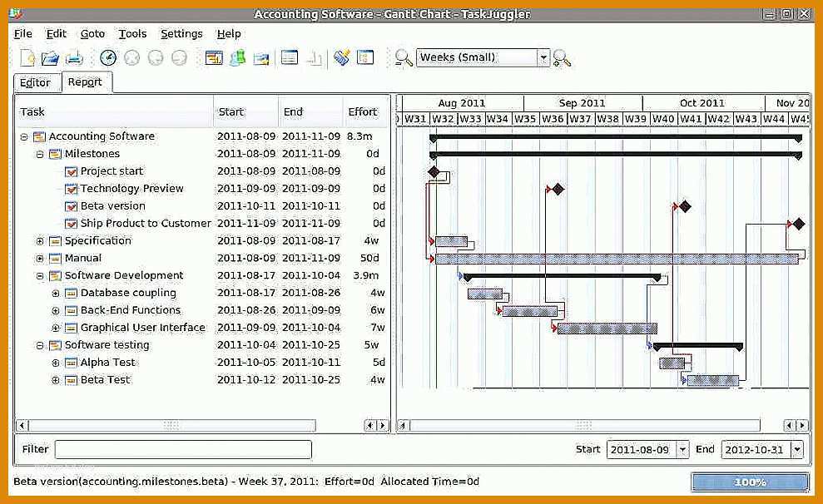Open the Start date 2011-08-09 dropdown

682,449
